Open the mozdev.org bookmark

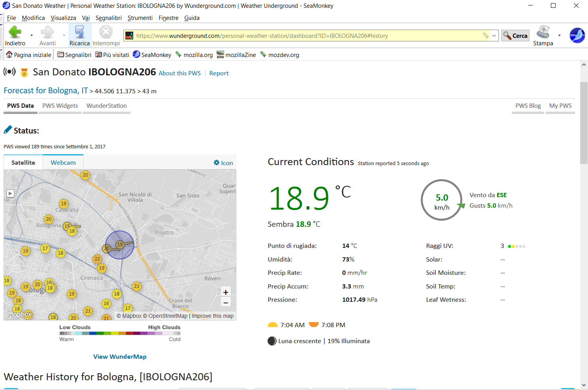[x=280, y=55]
